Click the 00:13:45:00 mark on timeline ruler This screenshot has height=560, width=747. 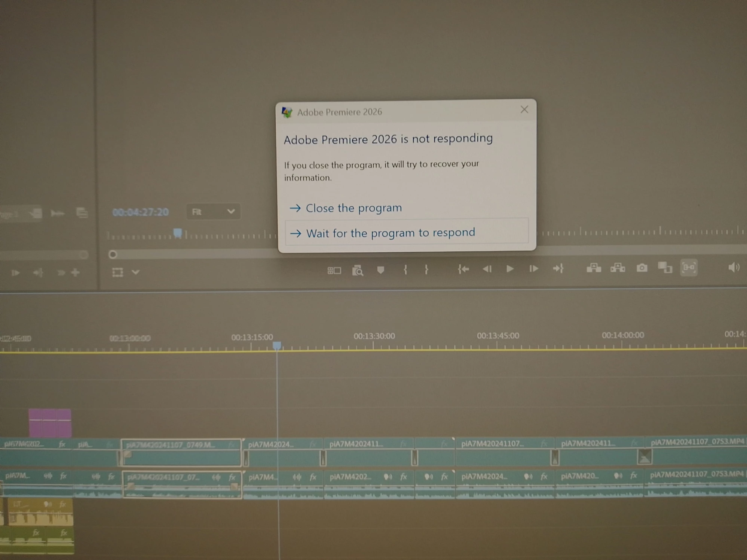[498, 336]
